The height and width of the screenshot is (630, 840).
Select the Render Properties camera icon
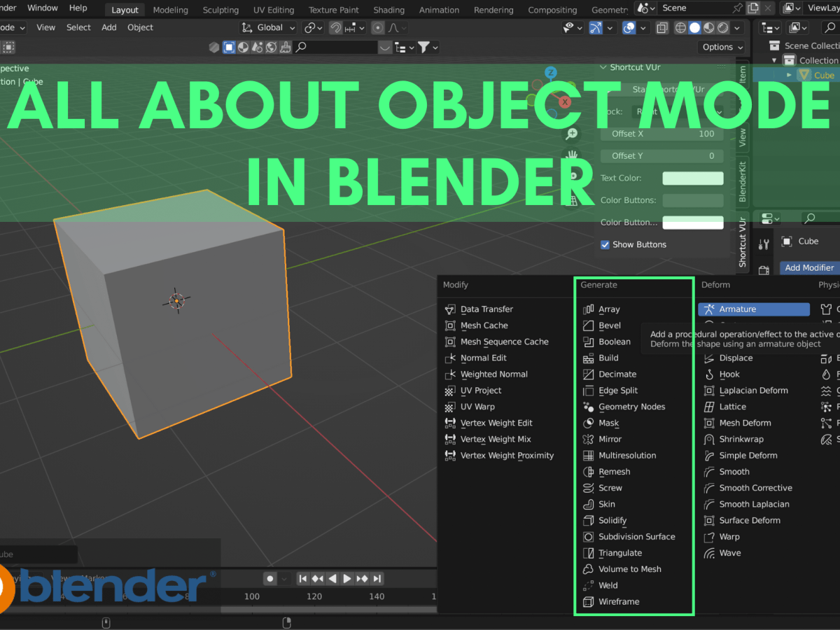(764, 270)
